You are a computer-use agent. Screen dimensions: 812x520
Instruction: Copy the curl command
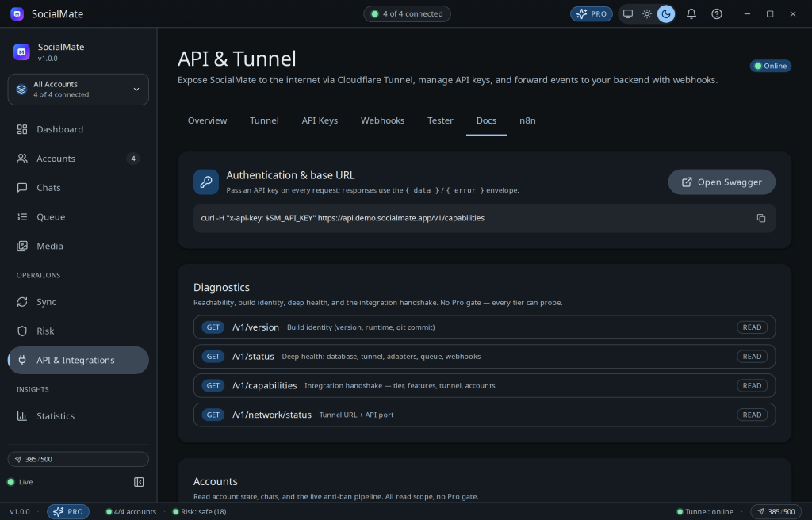(x=760, y=218)
